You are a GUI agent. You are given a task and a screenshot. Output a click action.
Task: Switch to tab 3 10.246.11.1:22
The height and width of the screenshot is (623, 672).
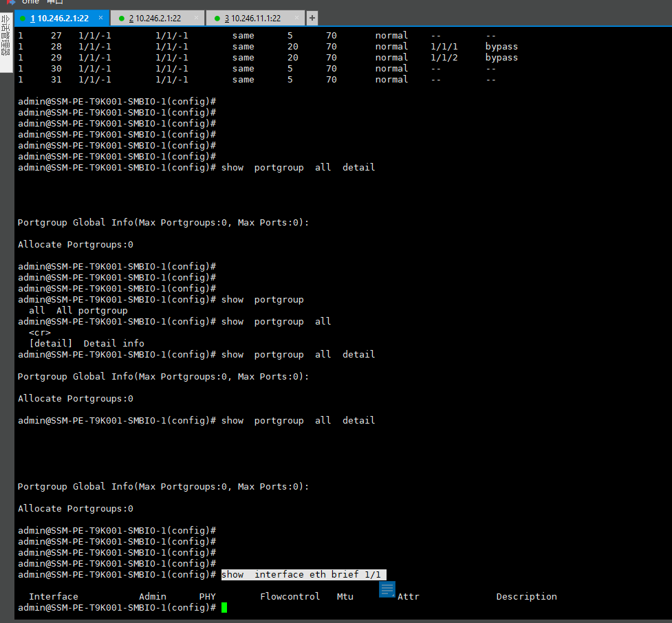[256, 19]
